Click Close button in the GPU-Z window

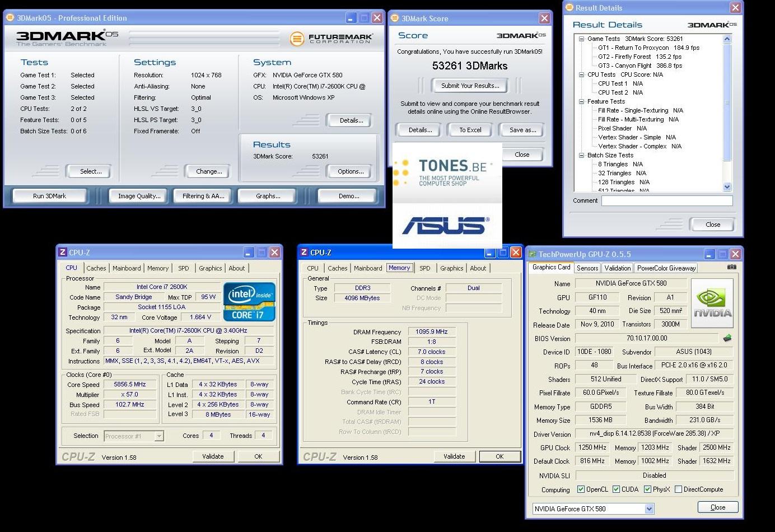718,507
